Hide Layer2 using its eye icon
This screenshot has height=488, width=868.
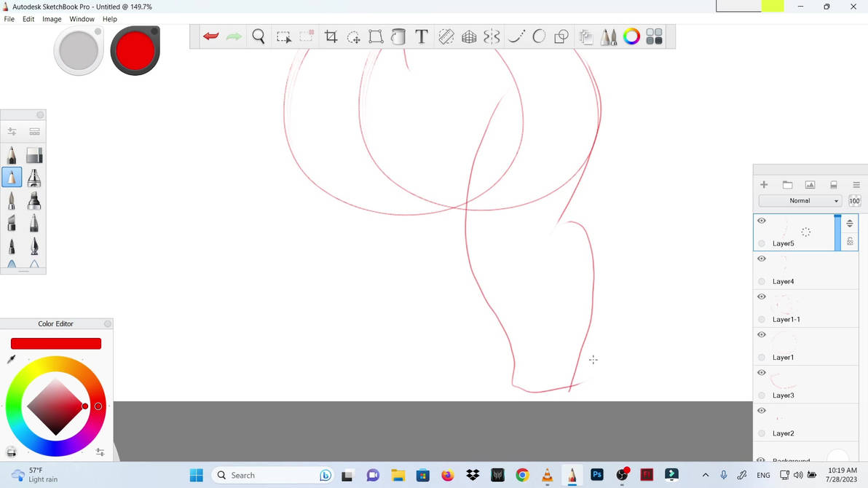point(762,411)
